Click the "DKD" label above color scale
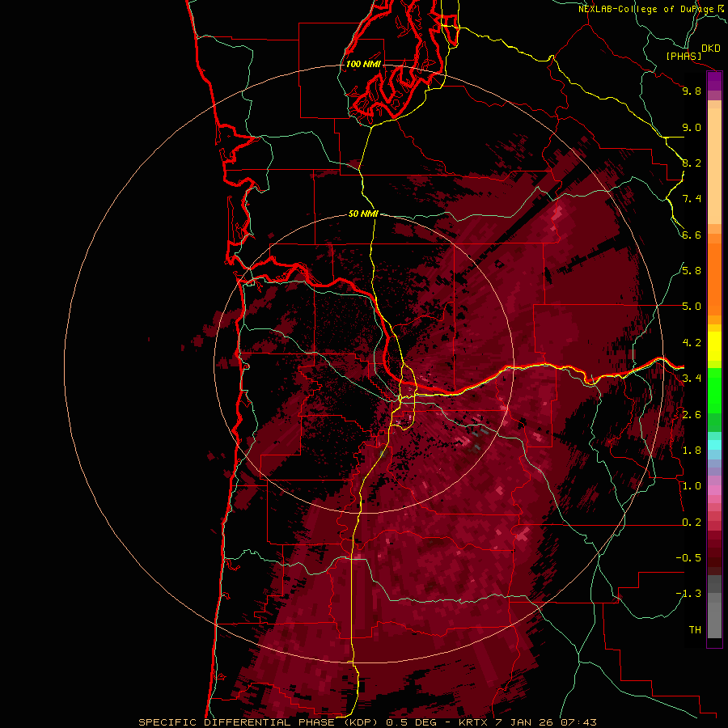 click(x=711, y=49)
